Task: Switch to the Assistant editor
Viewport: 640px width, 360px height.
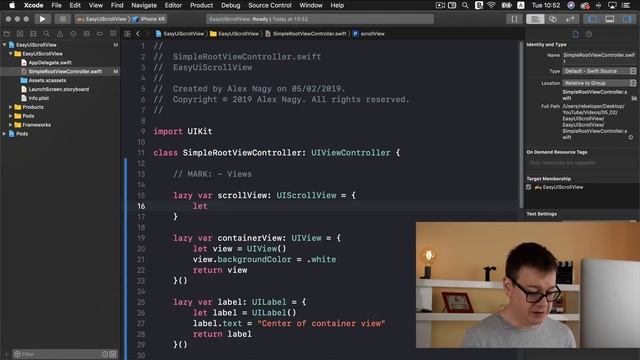Action: pyautogui.click(x=553, y=19)
